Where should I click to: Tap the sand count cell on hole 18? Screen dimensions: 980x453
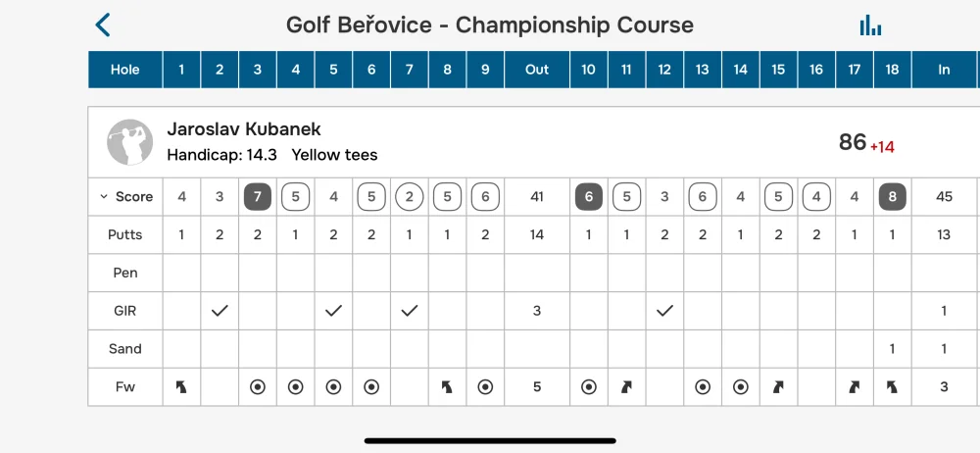[x=892, y=348]
